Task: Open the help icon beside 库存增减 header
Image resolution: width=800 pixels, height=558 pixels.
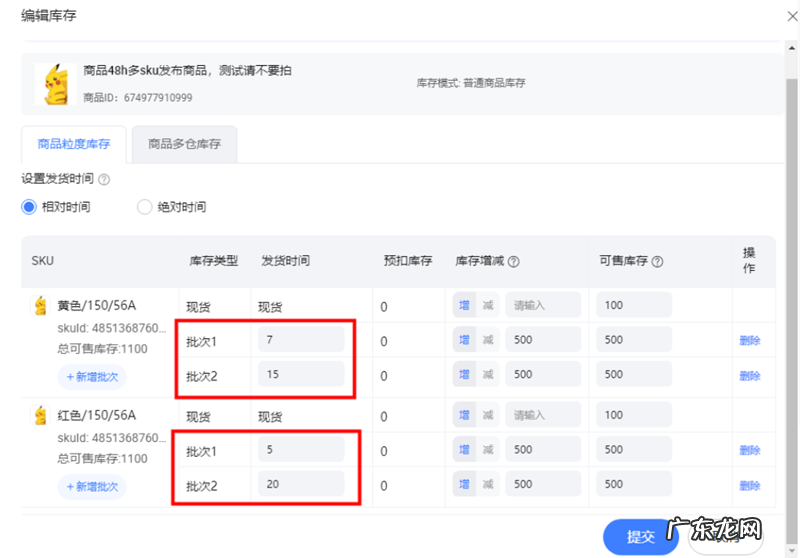Action: pyautogui.click(x=514, y=262)
